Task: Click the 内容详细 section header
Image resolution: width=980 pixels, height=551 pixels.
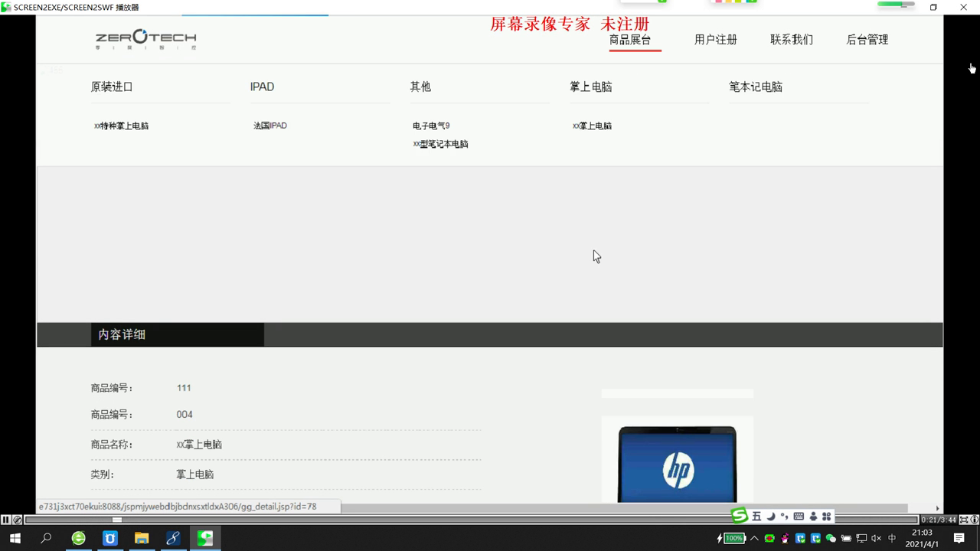Action: 122,334
